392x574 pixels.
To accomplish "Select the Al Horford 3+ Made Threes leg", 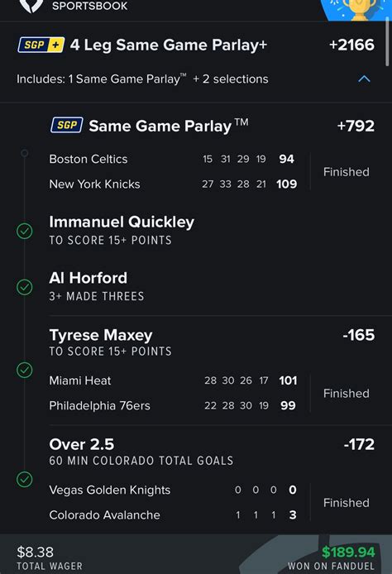I will coord(97,286).
